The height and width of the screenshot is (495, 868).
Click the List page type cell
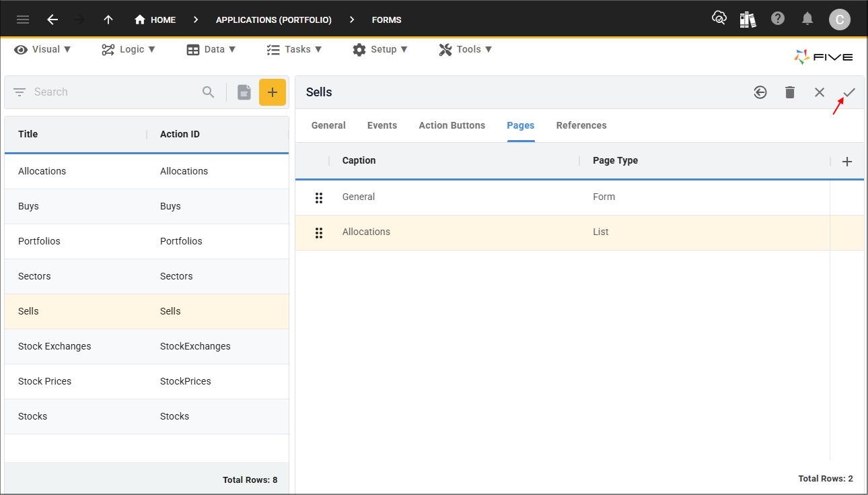601,232
